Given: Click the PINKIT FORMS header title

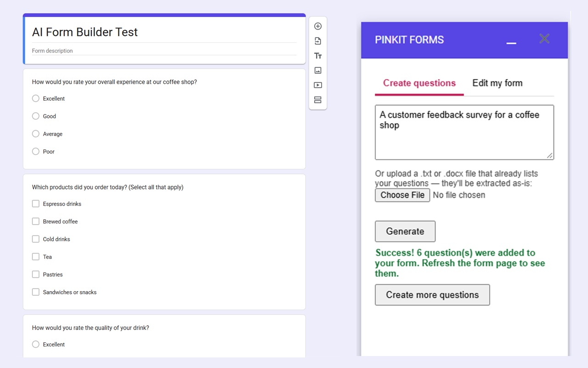Looking at the screenshot, I should (x=409, y=40).
